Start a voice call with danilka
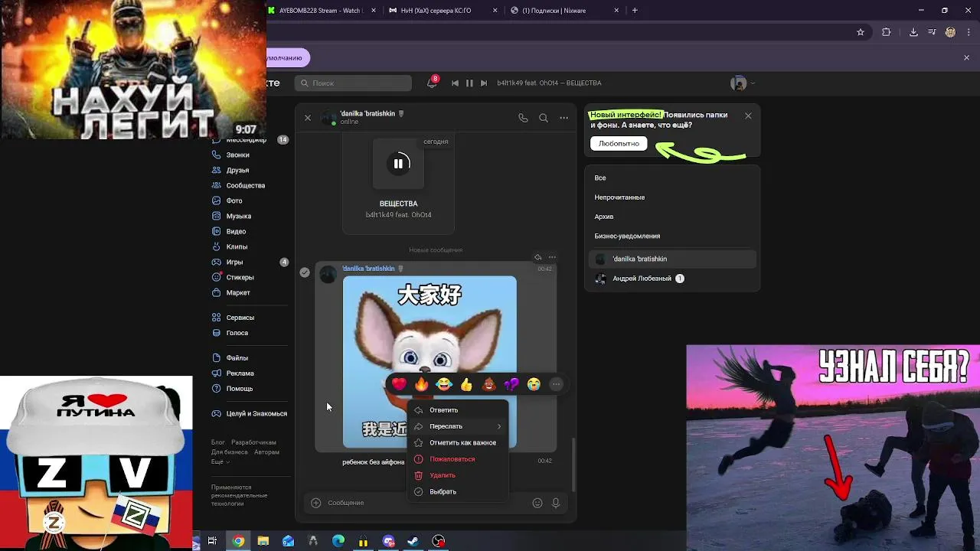980x551 pixels. (x=523, y=118)
